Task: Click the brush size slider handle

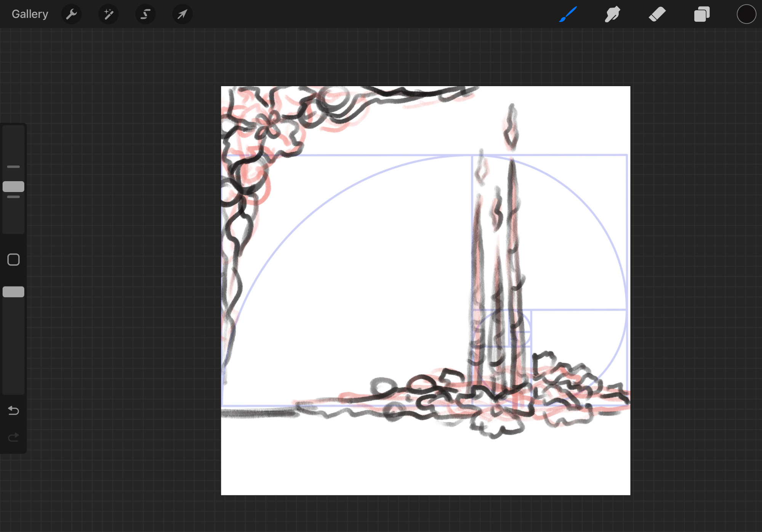Action: [13, 187]
